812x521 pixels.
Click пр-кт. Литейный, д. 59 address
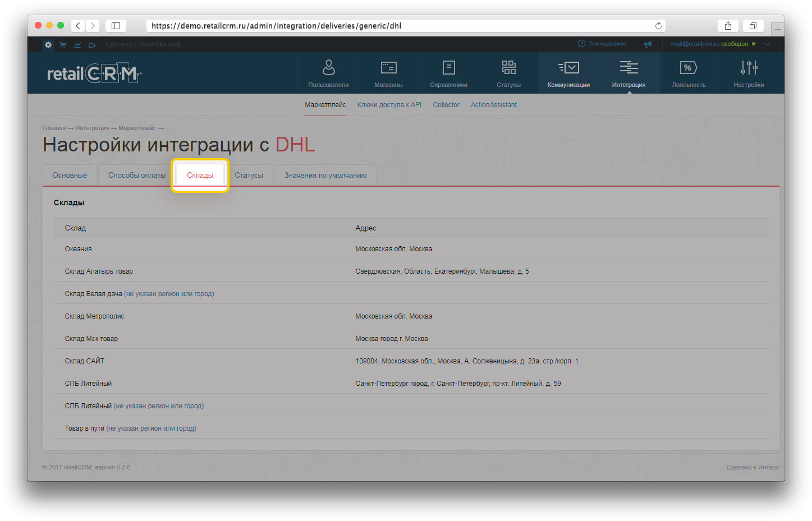pos(458,384)
